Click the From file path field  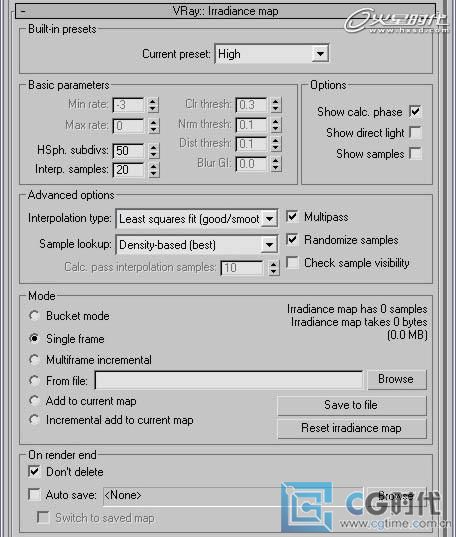click(x=229, y=380)
